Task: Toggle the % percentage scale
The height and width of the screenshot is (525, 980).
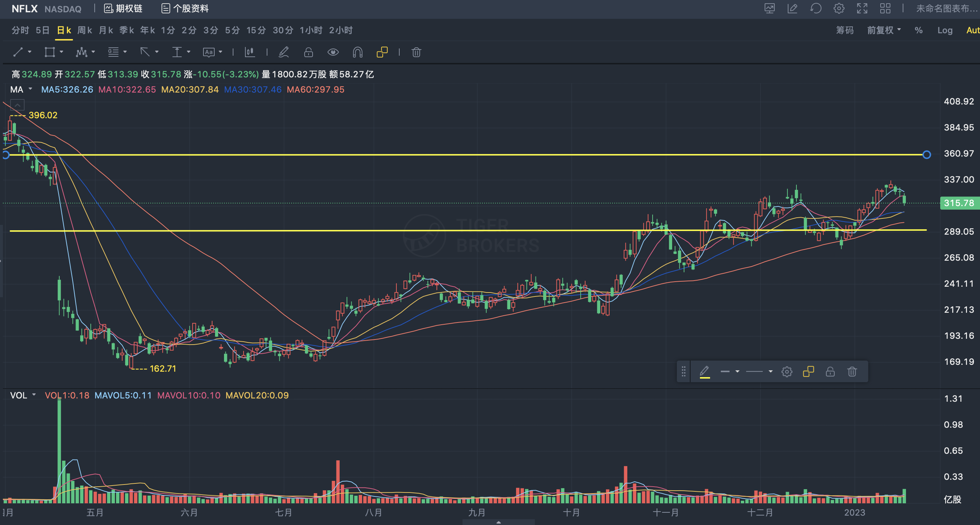Action: (919, 30)
